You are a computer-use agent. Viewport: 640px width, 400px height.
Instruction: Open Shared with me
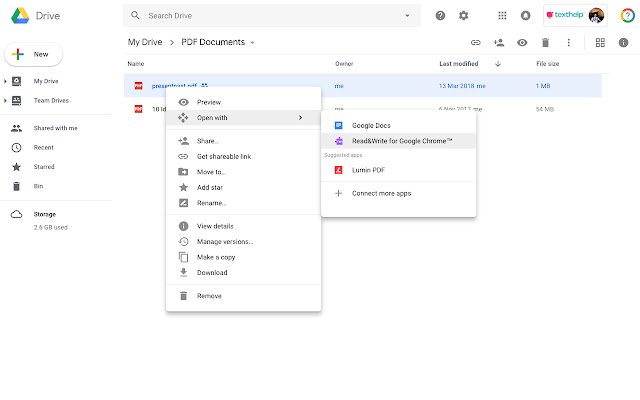click(56, 128)
